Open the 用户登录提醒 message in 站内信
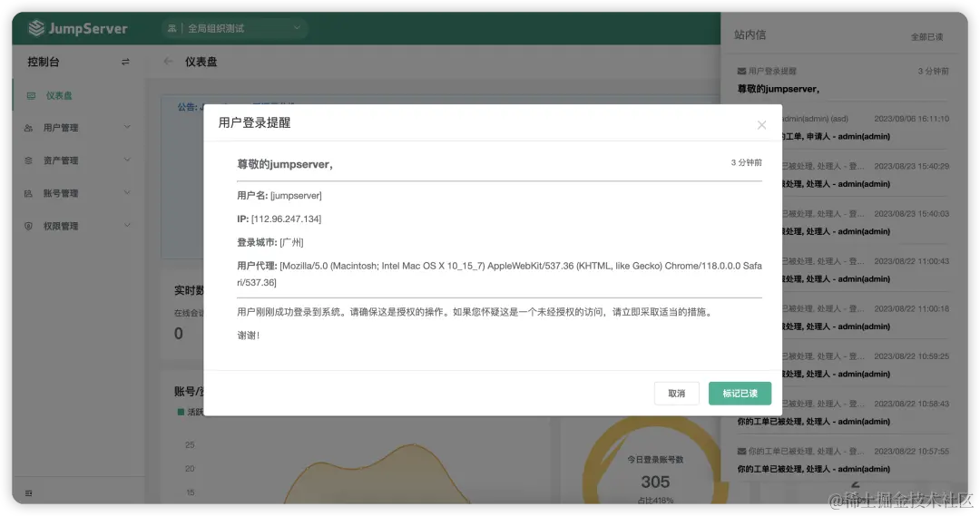Image resolution: width=980 pixels, height=516 pixels. [842, 80]
